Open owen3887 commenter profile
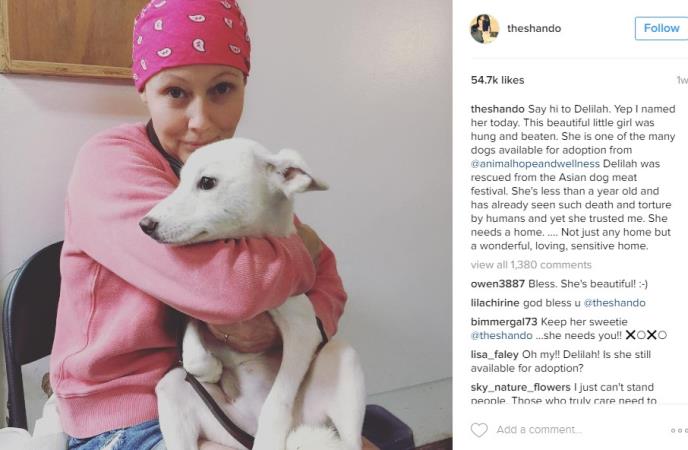Image resolution: width=688 pixels, height=450 pixels. 498,284
